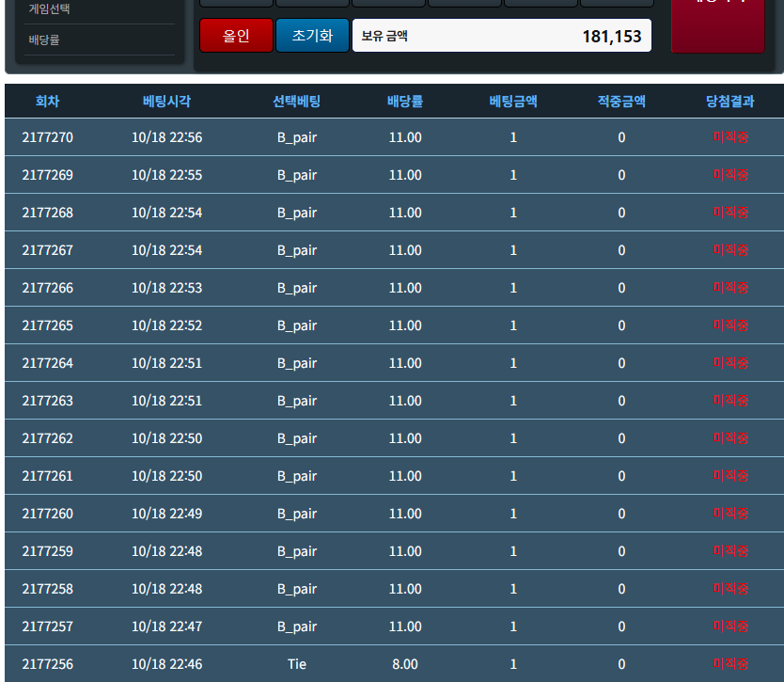The image size is (784, 682).
Task: Click the Tie bet selection cell
Action: click(x=296, y=664)
